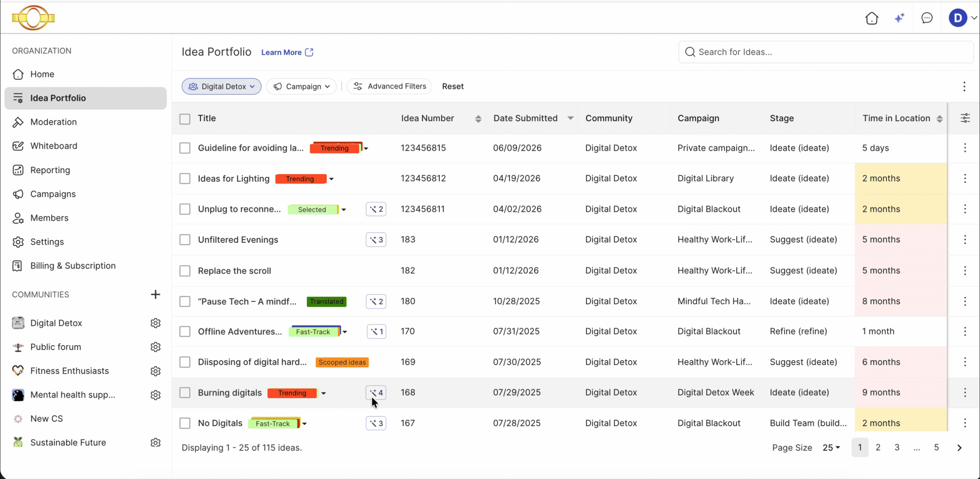Screen dimensions: 980x479
Task: Open column settings sliders icon
Action: point(965,118)
